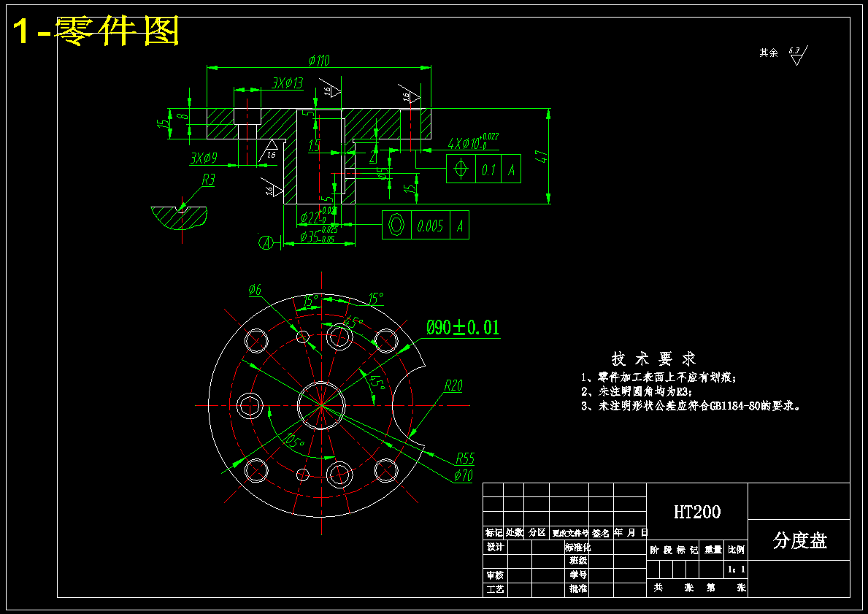Click the "批准" cell
This screenshot has width=868, height=614.
pyautogui.click(x=577, y=590)
